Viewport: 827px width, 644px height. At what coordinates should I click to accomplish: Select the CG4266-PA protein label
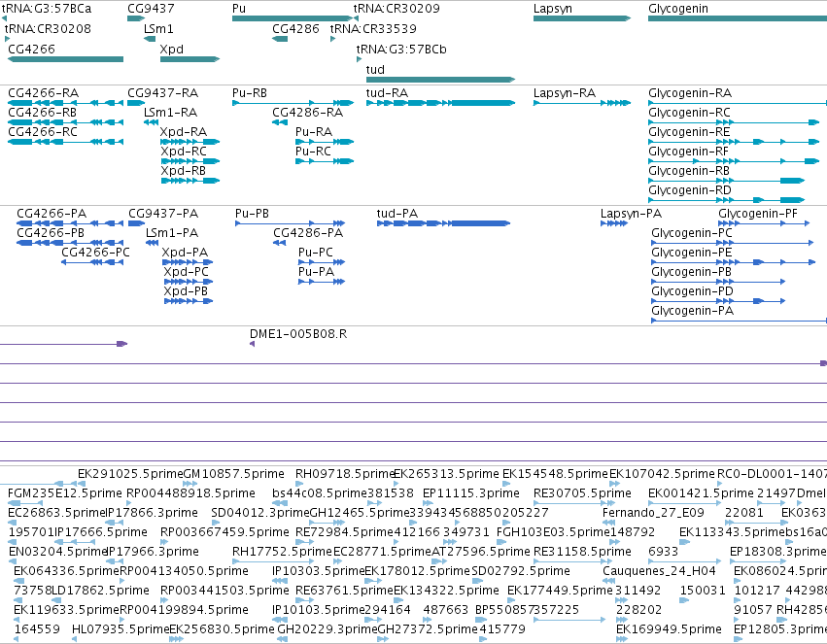point(52,214)
